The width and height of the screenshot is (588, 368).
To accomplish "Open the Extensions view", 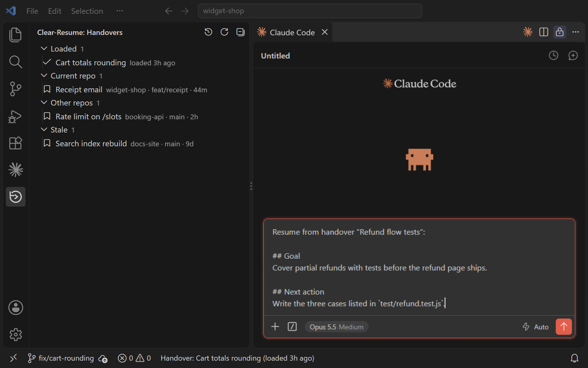I will [15, 143].
